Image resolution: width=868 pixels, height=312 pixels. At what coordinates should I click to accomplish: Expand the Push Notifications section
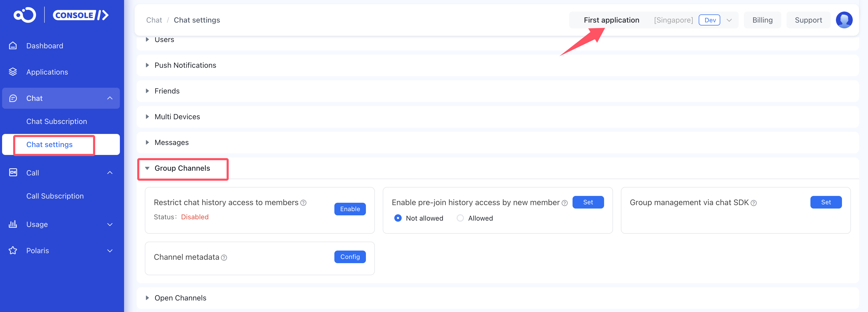[x=185, y=65]
